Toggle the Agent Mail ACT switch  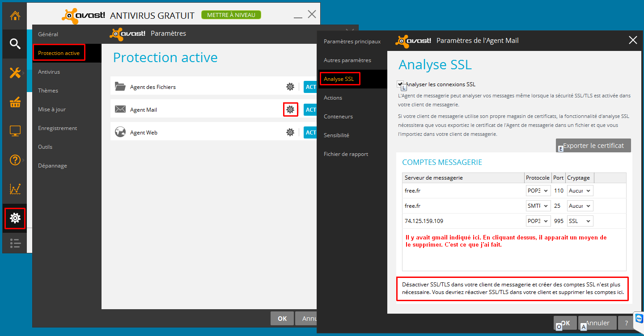click(x=310, y=109)
